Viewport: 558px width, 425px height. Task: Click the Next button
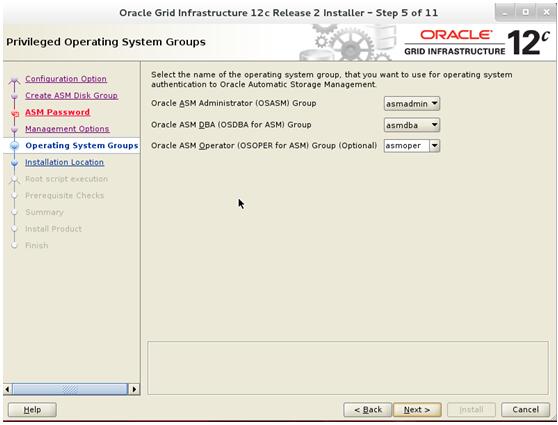[x=417, y=410]
